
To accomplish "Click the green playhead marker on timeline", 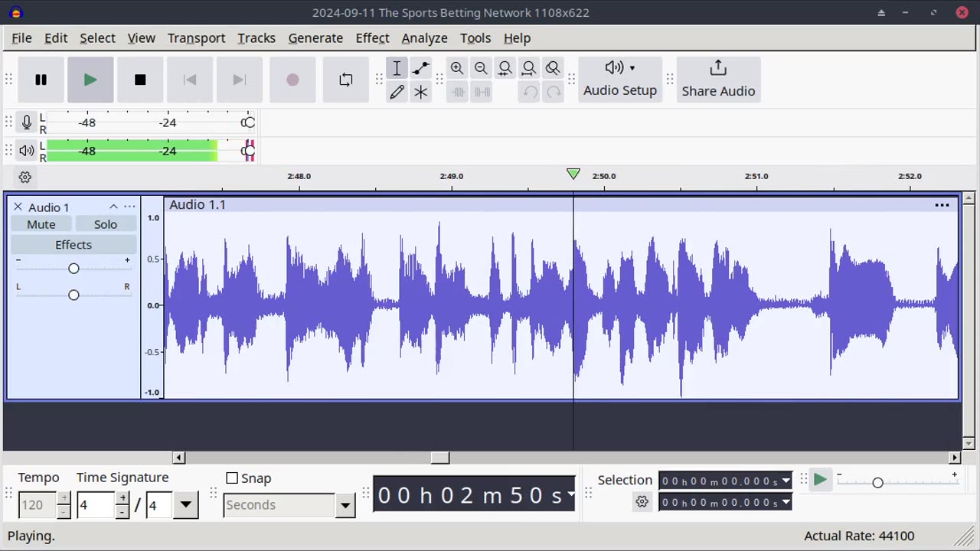I will (573, 174).
